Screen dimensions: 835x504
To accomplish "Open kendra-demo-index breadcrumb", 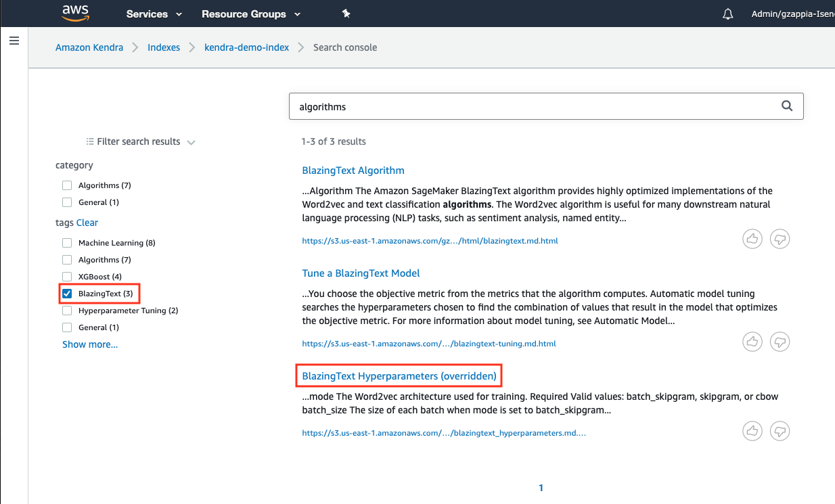I will pyautogui.click(x=247, y=47).
